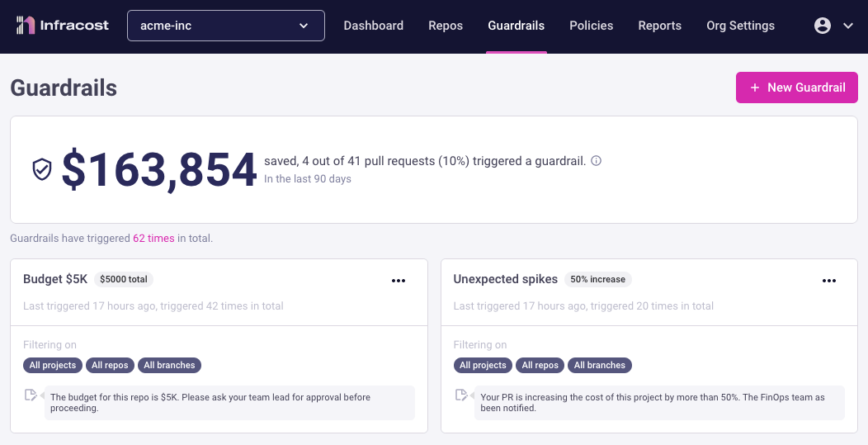Expand the chevron next to user avatar

pos(848,26)
